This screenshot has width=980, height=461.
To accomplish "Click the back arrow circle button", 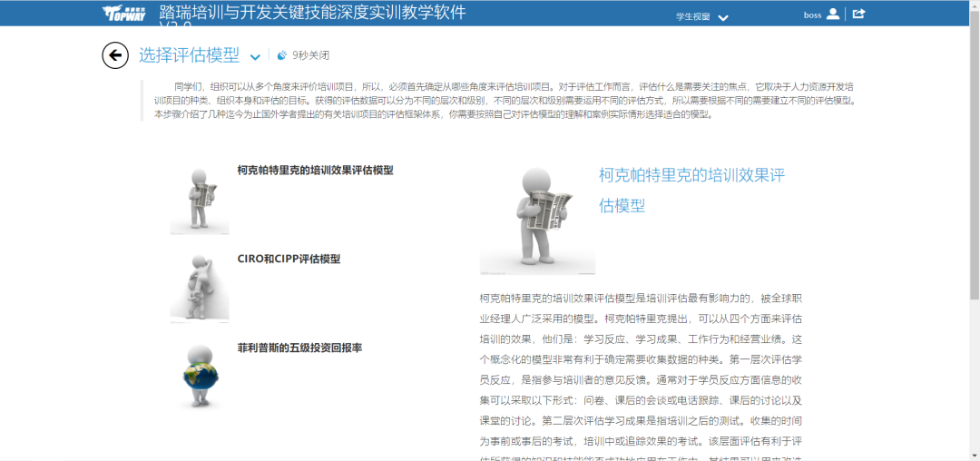I will [115, 55].
